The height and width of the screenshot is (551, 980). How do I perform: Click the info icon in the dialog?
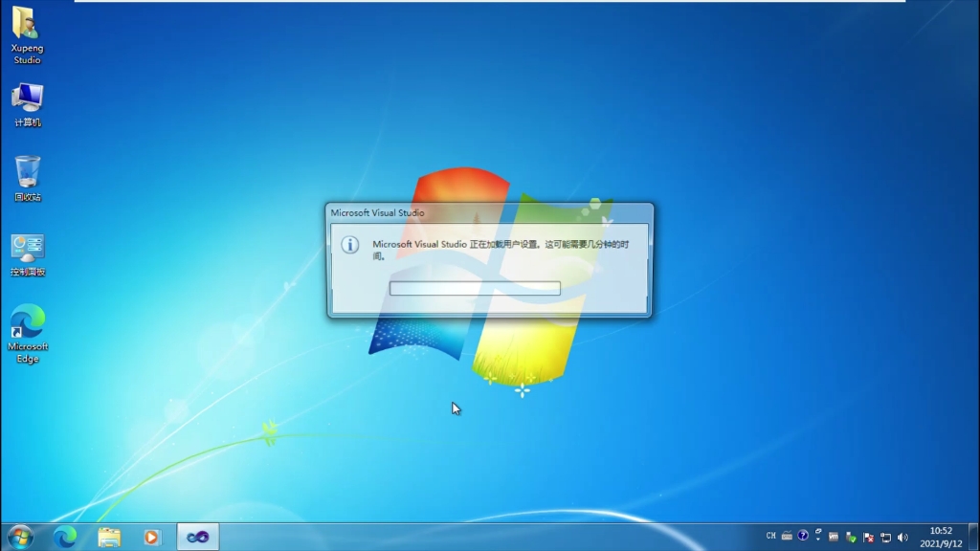tap(352, 246)
